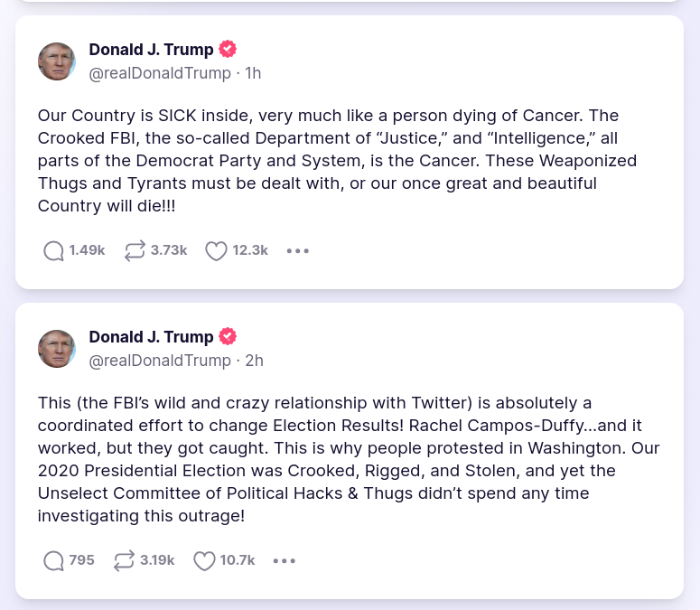
Task: Click the '1h' timestamp
Action: tap(253, 73)
